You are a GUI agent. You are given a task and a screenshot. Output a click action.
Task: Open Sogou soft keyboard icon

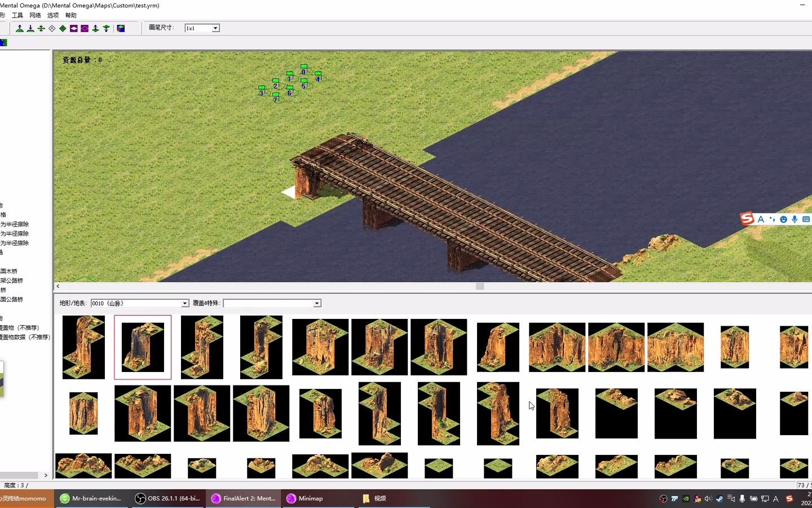(806, 219)
